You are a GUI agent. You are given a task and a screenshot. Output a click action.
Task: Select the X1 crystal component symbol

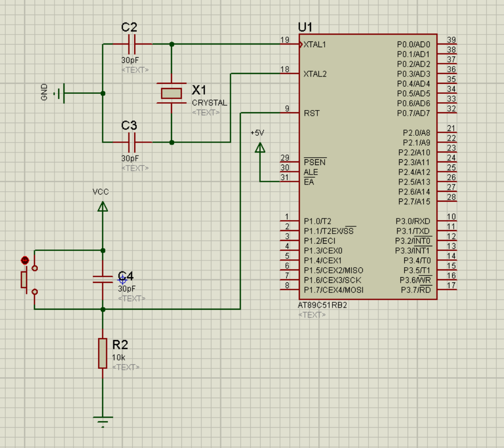click(171, 93)
